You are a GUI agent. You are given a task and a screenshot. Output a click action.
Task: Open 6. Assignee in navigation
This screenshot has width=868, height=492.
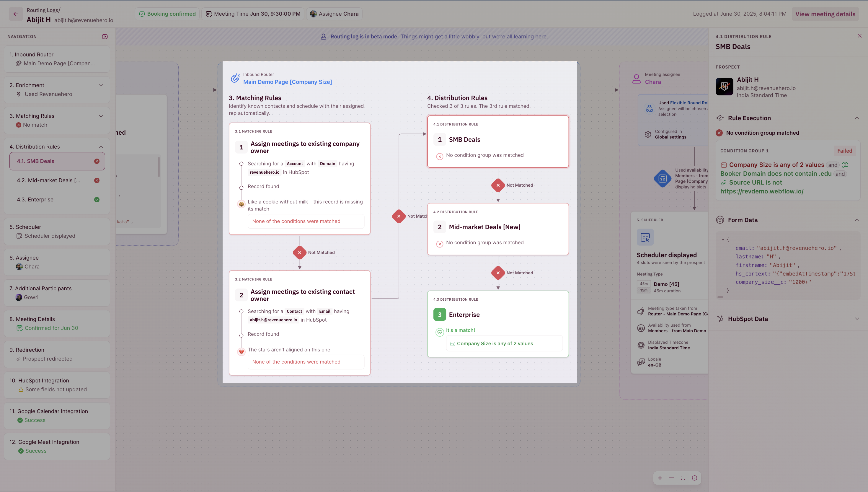[x=57, y=262]
